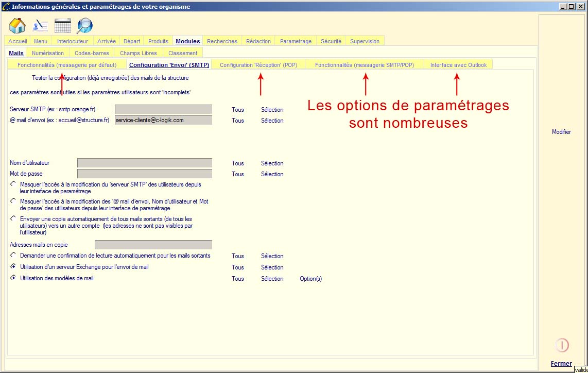Select 'Masquer l'accès serveur SMTP' radio button
The height and width of the screenshot is (373, 588).
[x=13, y=184]
